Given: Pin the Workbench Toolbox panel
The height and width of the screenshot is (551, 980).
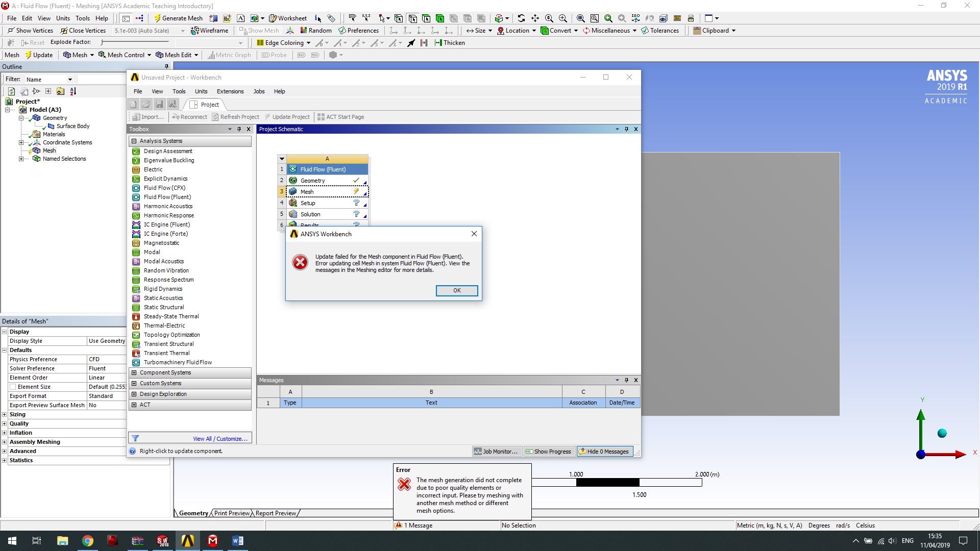Looking at the screenshot, I should 239,129.
